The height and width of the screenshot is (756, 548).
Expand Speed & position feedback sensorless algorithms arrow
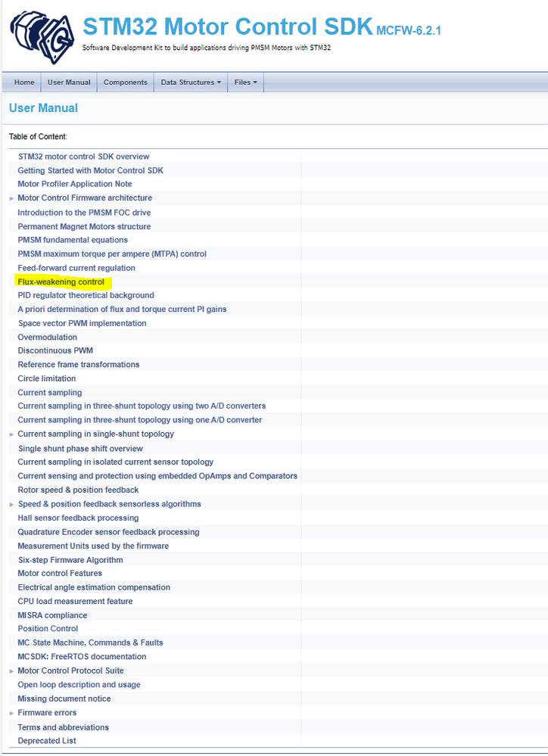pyautogui.click(x=11, y=504)
